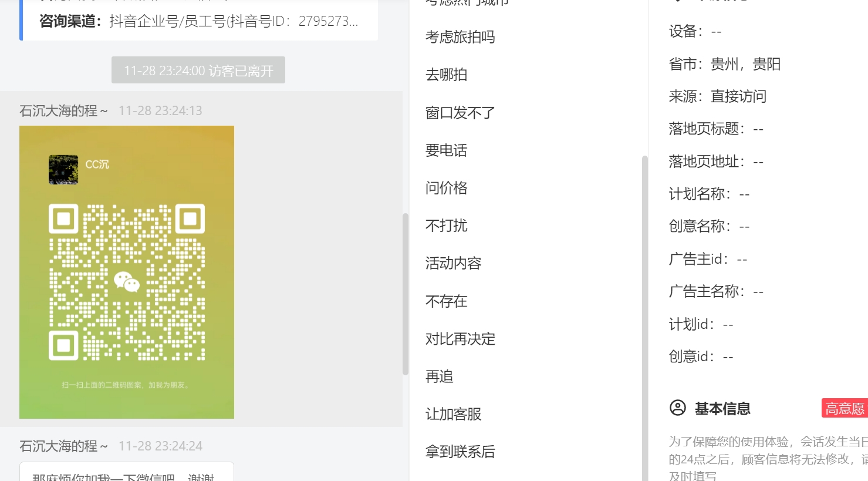Select quick reply 要电话
The image size is (868, 481).
(x=446, y=150)
